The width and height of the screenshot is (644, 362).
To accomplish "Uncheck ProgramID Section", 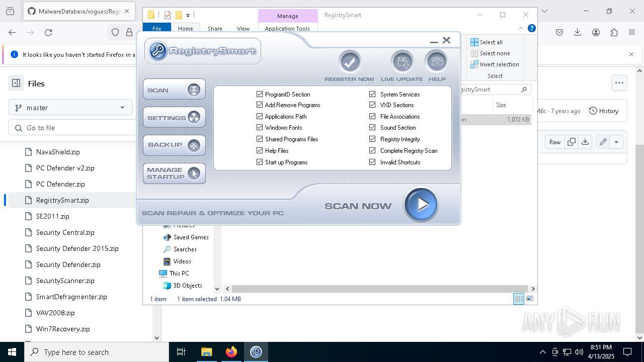I will pos(260,94).
